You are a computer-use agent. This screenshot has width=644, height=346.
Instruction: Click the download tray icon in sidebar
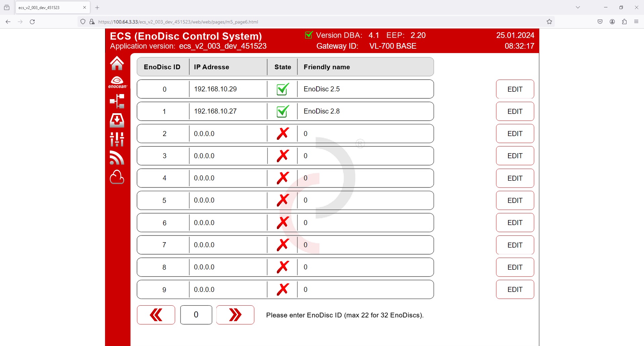(x=117, y=120)
